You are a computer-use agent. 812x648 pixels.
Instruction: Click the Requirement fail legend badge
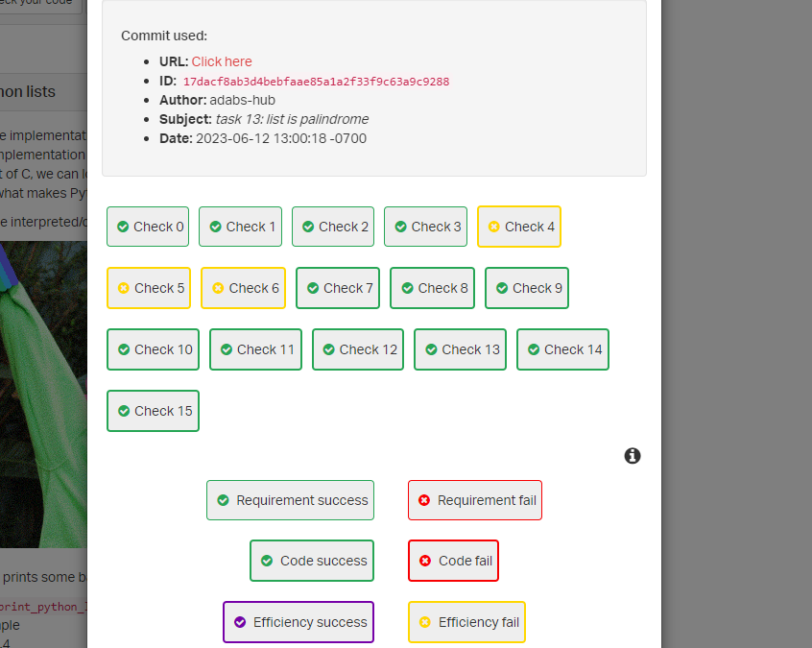(x=475, y=500)
